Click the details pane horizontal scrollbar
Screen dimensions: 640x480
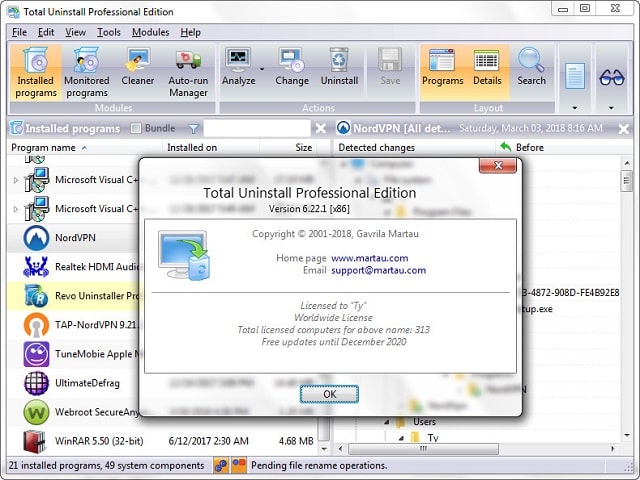(x=423, y=449)
